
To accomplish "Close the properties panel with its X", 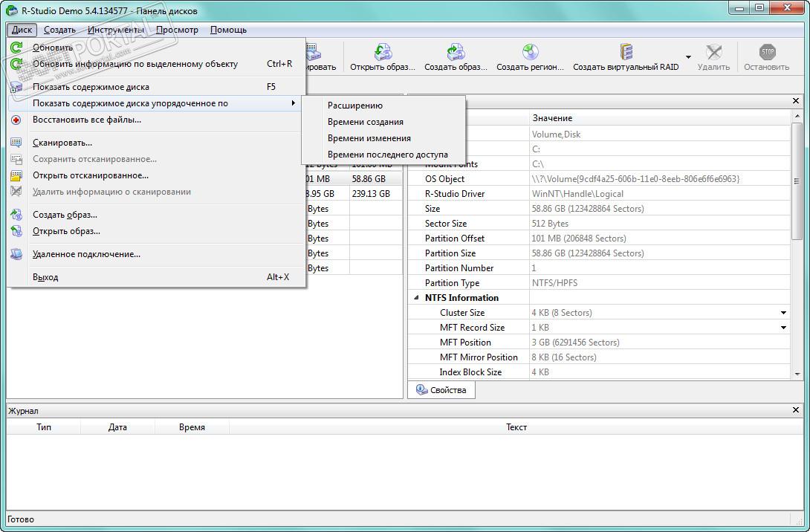I will pyautogui.click(x=796, y=101).
